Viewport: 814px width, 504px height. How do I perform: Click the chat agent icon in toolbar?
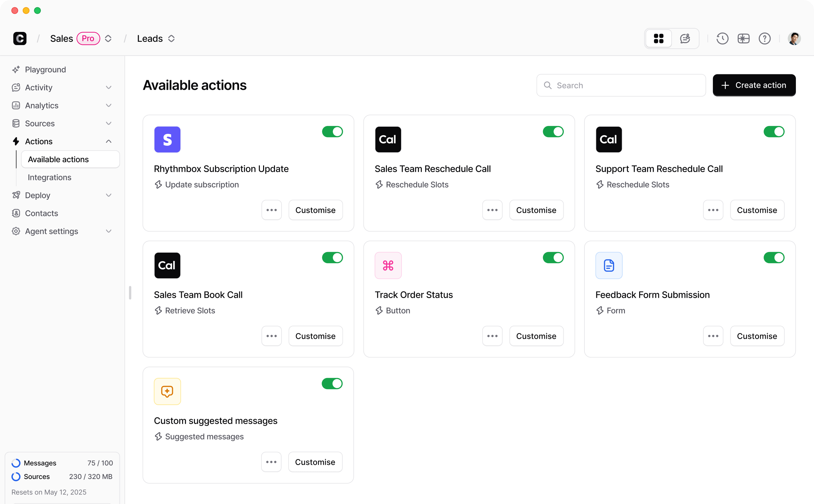[x=685, y=38]
